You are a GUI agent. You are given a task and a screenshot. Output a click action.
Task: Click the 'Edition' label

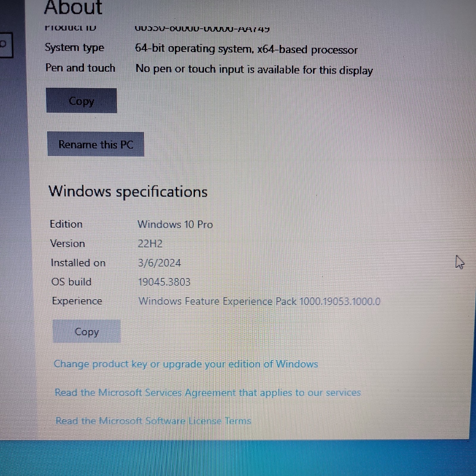pos(66,224)
